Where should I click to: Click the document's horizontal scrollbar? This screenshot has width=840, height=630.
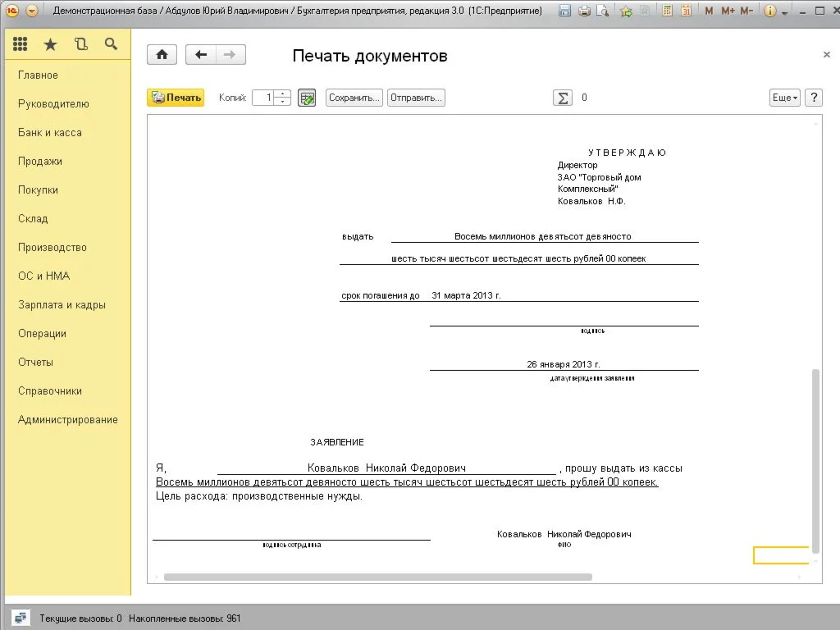[x=377, y=577]
